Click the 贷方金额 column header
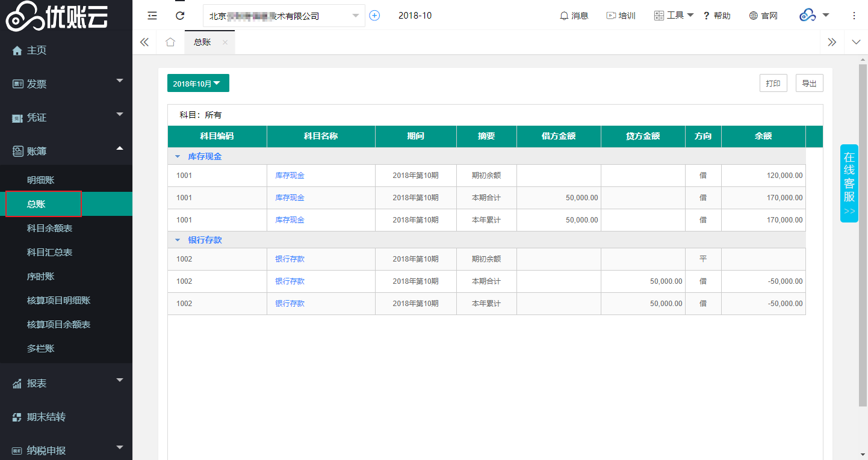This screenshot has width=868, height=460. pos(643,136)
